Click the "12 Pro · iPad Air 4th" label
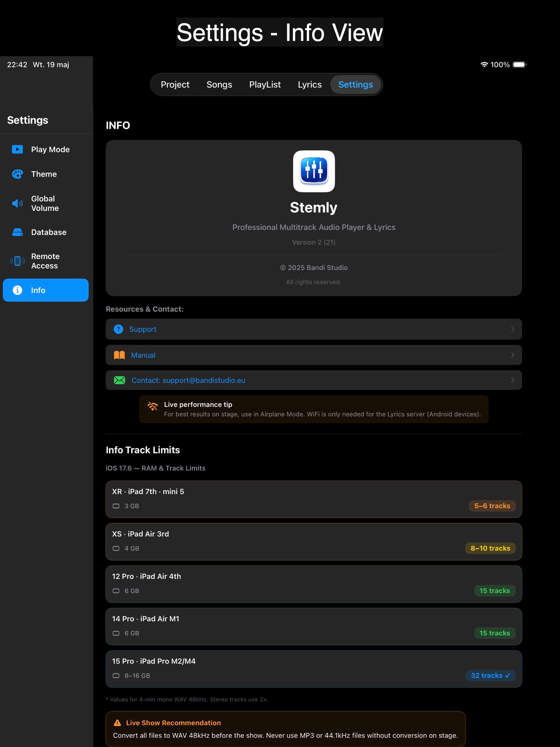Image resolution: width=560 pixels, height=747 pixels. 147,576
